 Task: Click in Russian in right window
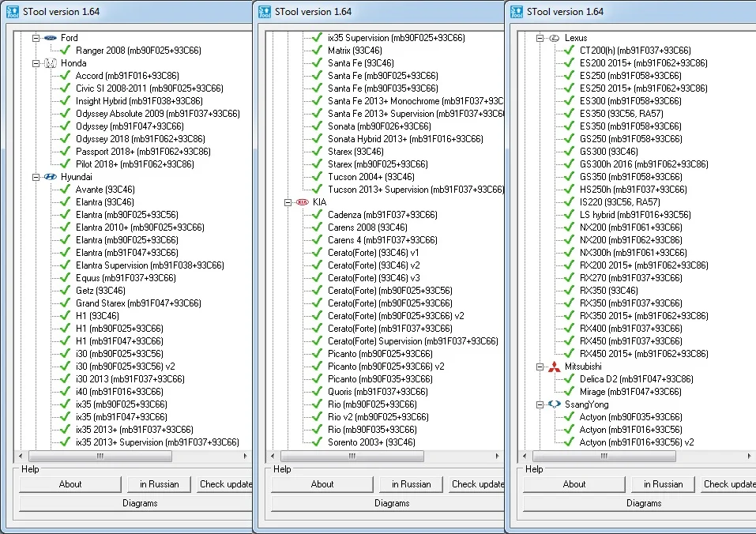click(663, 484)
